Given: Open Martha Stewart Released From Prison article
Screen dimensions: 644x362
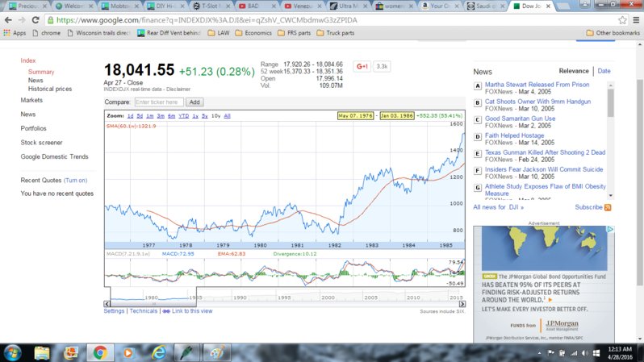Looking at the screenshot, I should [537, 85].
